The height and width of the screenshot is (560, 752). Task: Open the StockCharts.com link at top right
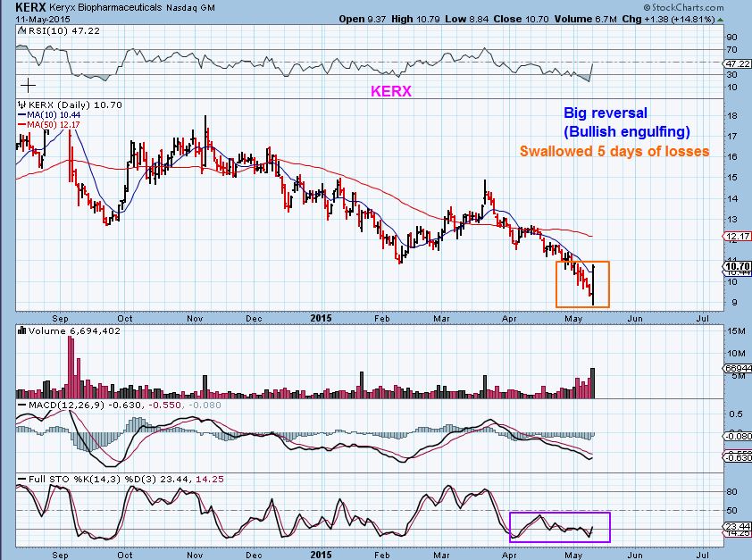click(x=683, y=7)
